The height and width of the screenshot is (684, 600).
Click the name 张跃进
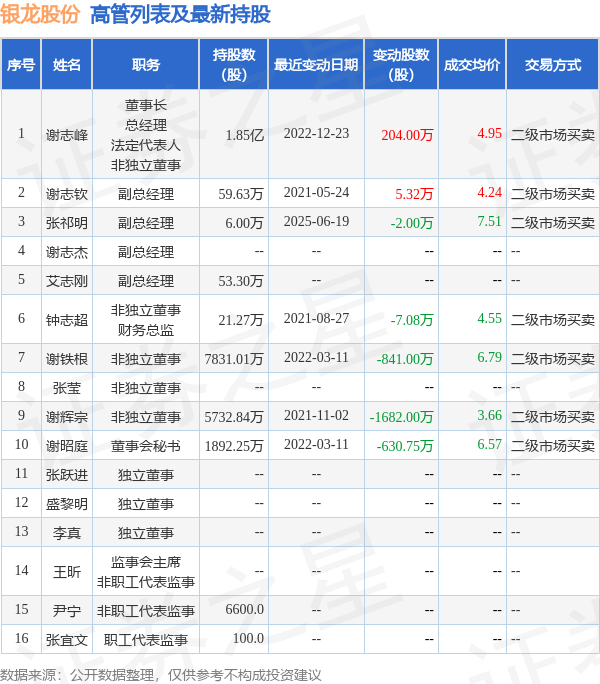[67, 475]
